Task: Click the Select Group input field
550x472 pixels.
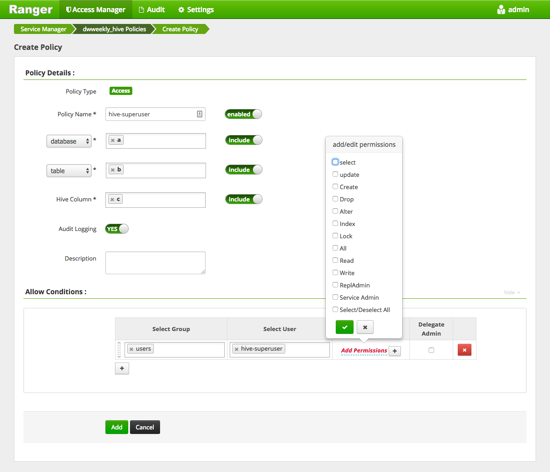Action: 174,350
